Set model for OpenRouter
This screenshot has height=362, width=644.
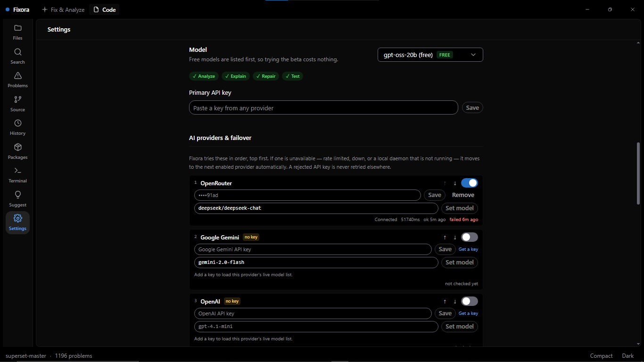pos(460,208)
